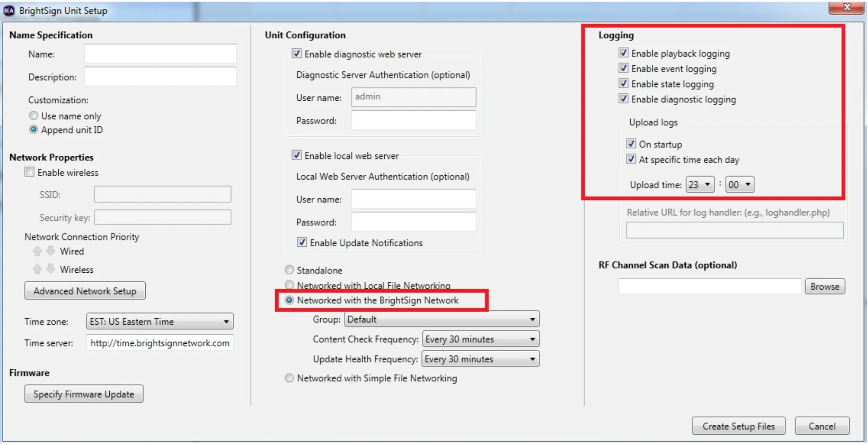Viewport: 868px width, 445px height.
Task: Open the upload time hour dropdown
Action: click(x=700, y=184)
